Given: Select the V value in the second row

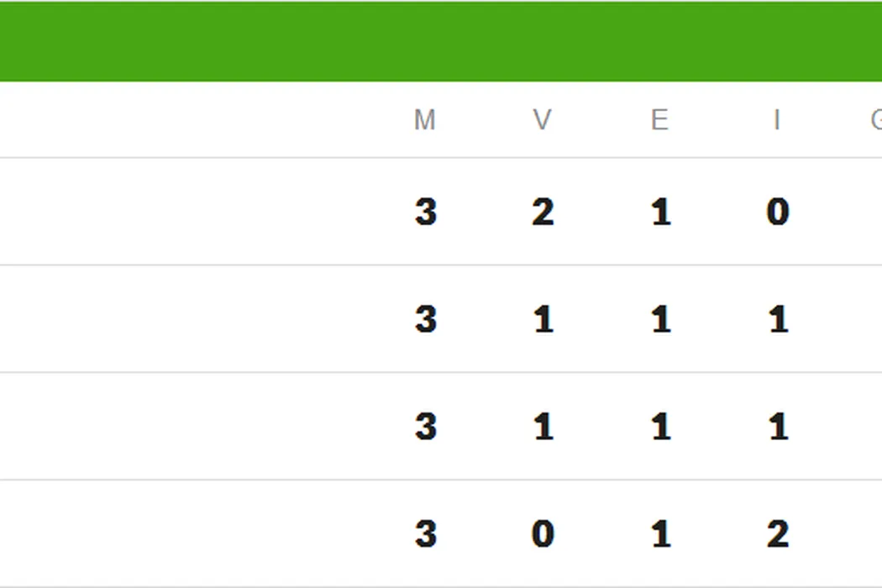Looking at the screenshot, I should point(543,319).
